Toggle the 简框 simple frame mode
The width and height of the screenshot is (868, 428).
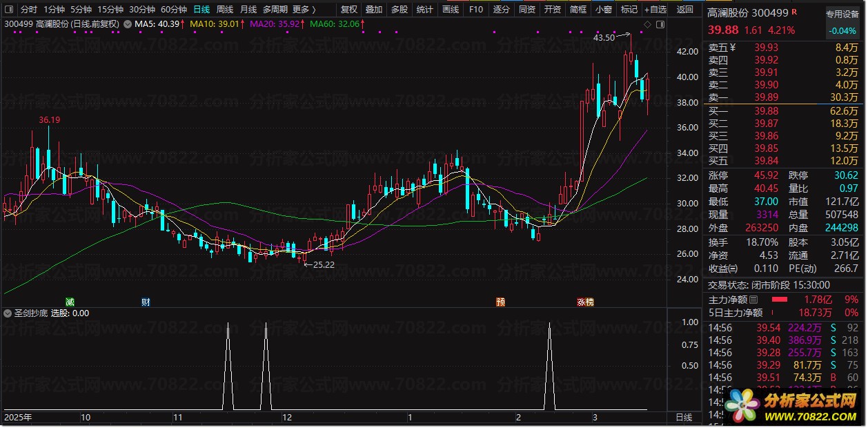(578, 10)
